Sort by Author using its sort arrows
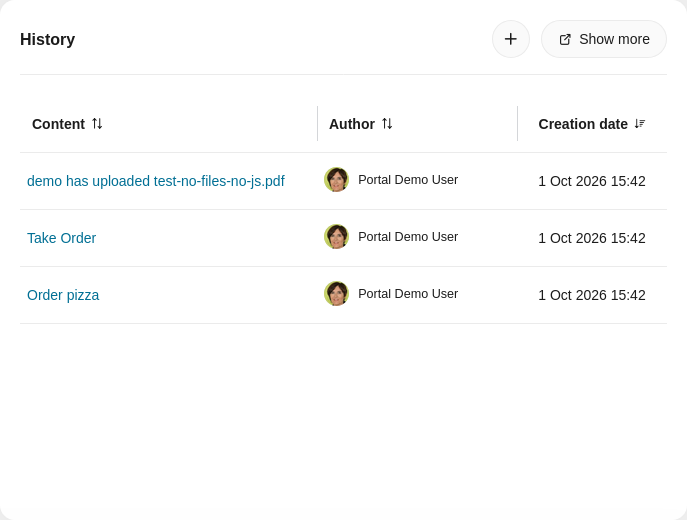The width and height of the screenshot is (687, 520). (x=387, y=124)
